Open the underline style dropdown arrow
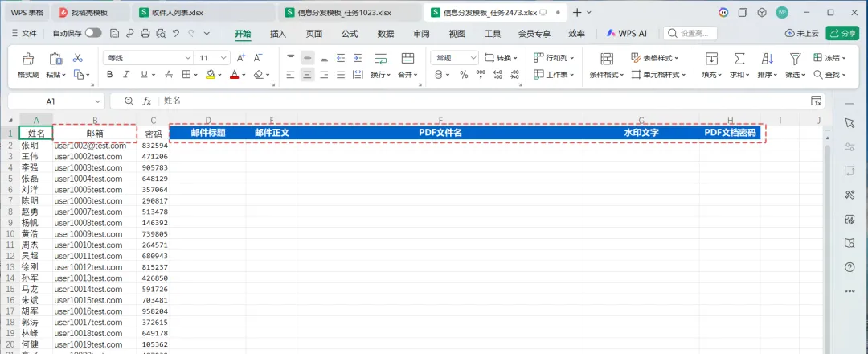 tap(154, 75)
